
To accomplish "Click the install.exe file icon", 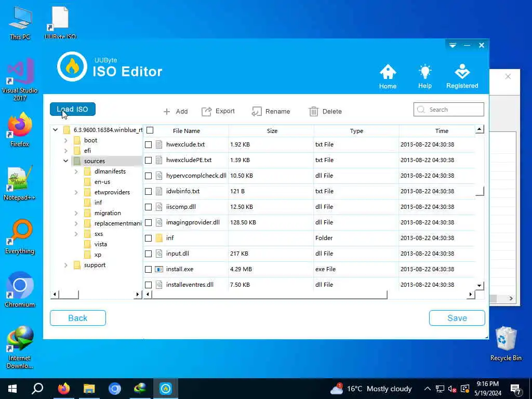I will pos(159,270).
